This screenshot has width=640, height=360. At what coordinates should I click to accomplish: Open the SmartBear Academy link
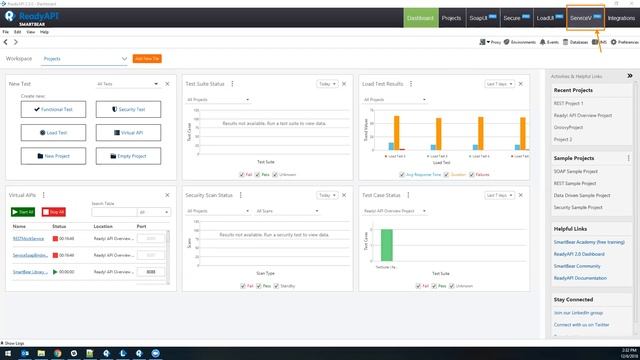[x=589, y=242]
